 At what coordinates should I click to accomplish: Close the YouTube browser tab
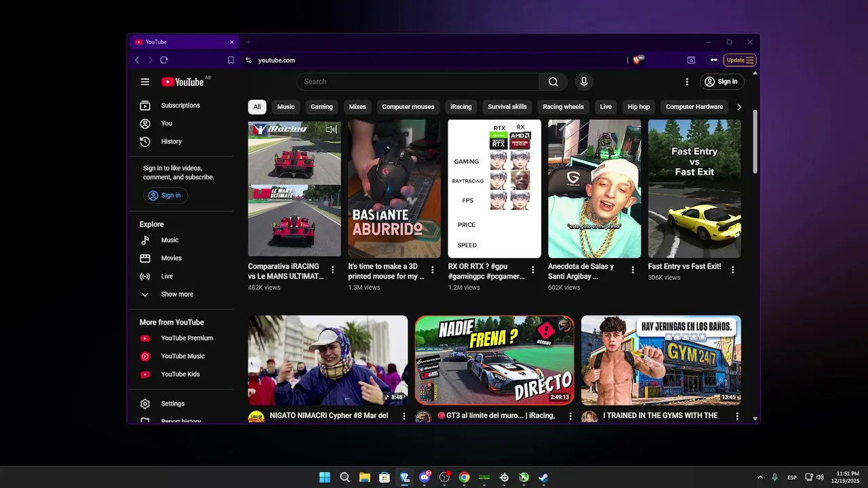(231, 42)
